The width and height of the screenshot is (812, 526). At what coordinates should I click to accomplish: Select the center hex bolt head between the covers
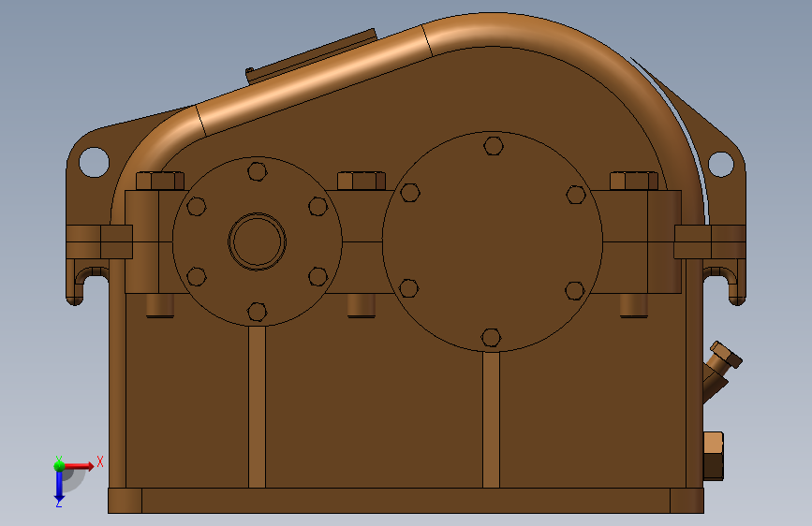pyautogui.click(x=362, y=182)
